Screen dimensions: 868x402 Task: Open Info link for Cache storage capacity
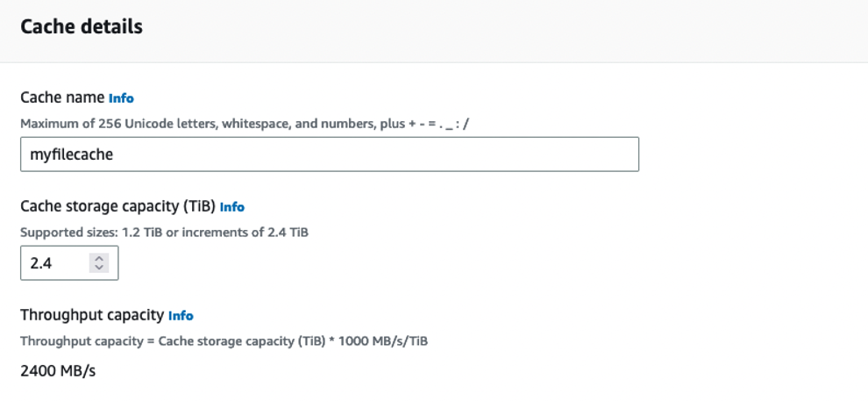pos(232,207)
